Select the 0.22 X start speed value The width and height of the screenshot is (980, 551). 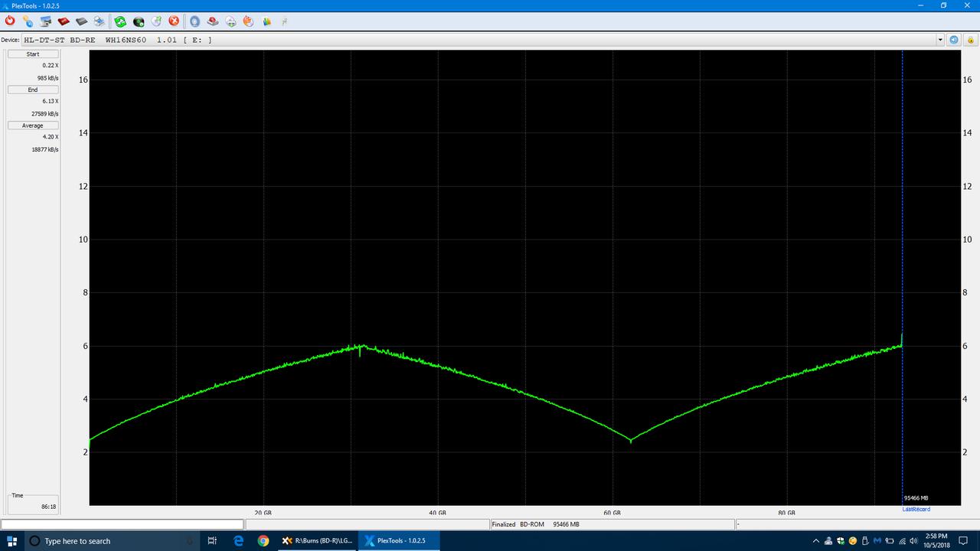click(51, 66)
